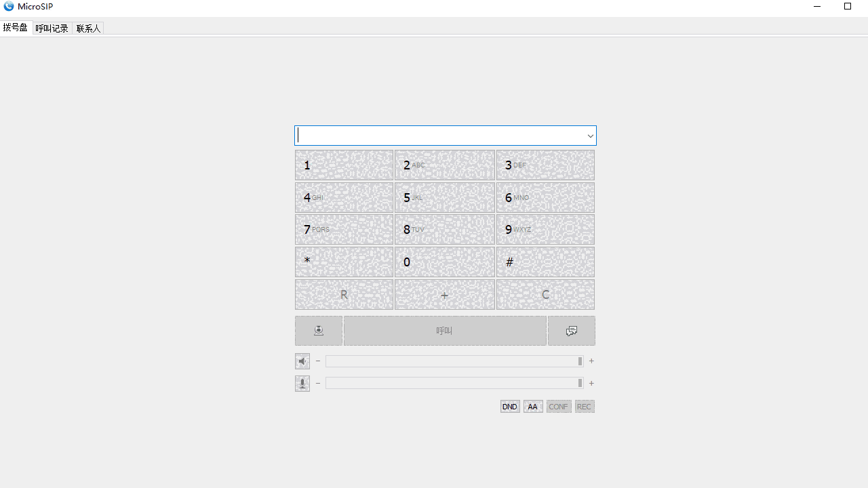Screen dimensions: 868x488
Task: Click the microphone level slider handle
Action: (580, 384)
